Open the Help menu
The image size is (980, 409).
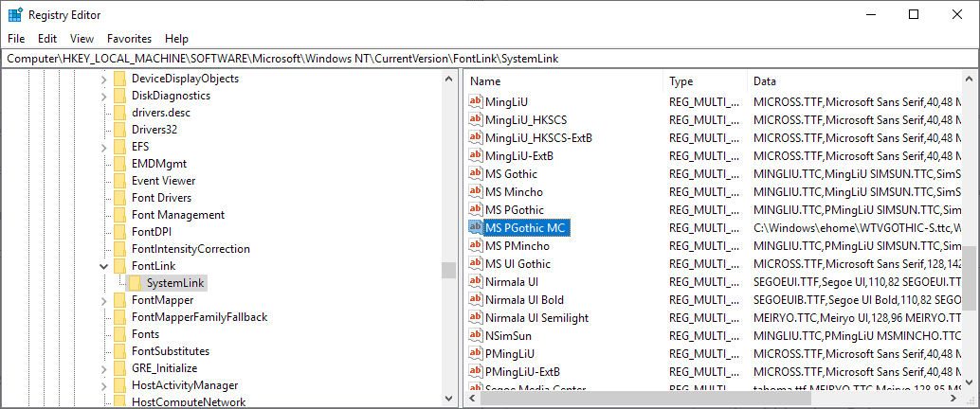click(x=177, y=39)
